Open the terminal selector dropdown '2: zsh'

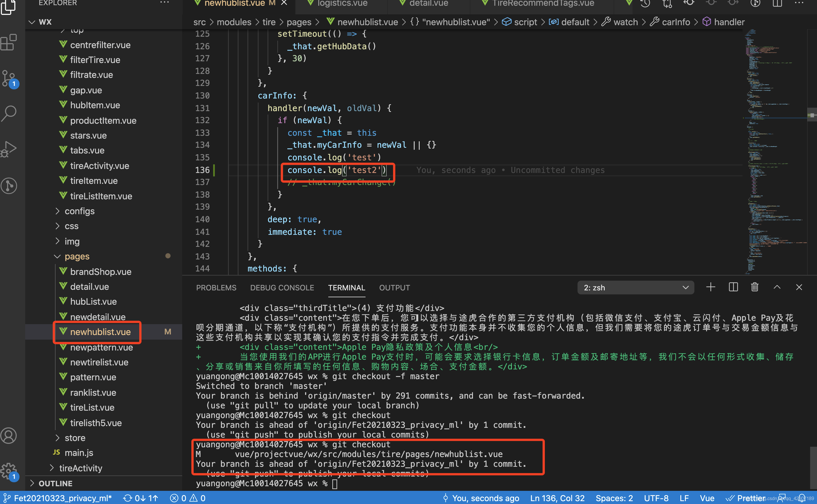(635, 288)
